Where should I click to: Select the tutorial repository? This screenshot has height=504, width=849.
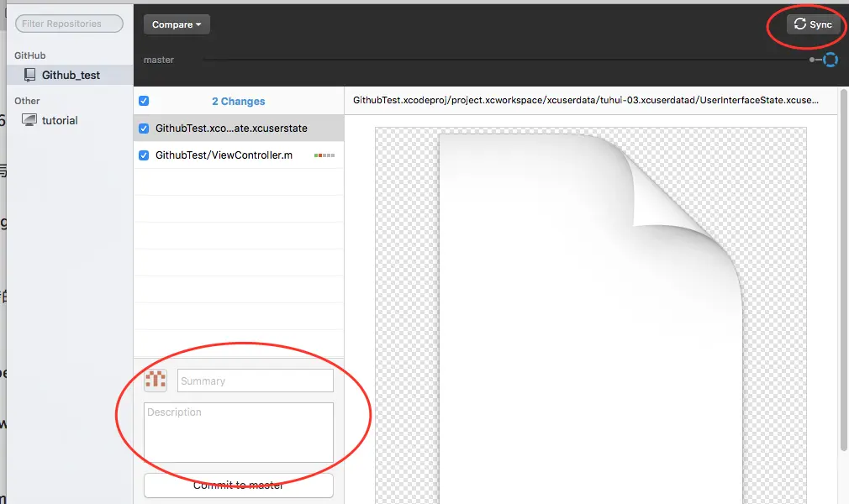click(x=60, y=120)
